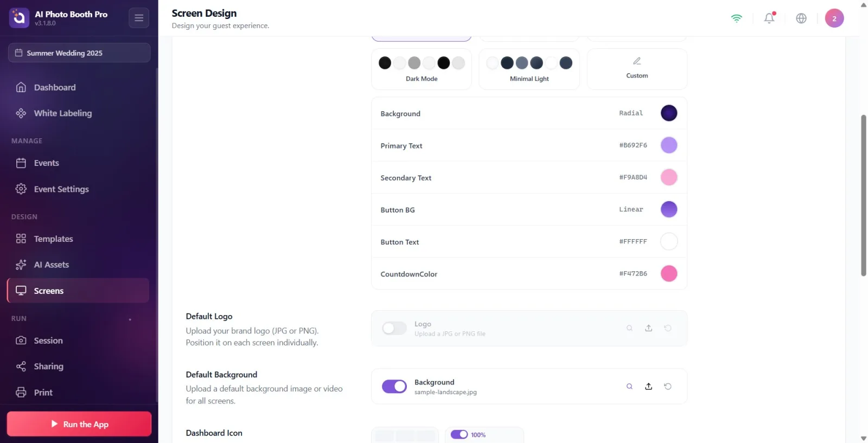
Task: Open the Secondary Text color swatch
Action: [x=669, y=177]
